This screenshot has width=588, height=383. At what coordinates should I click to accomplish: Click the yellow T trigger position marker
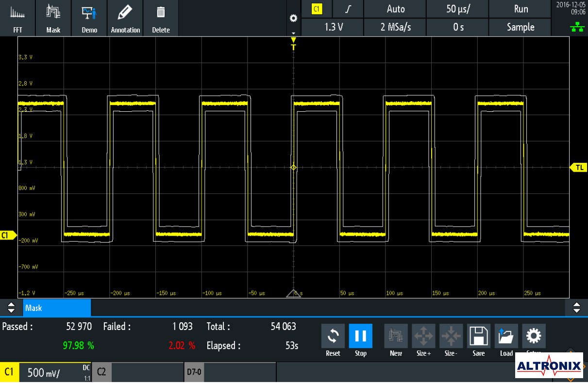click(x=293, y=45)
